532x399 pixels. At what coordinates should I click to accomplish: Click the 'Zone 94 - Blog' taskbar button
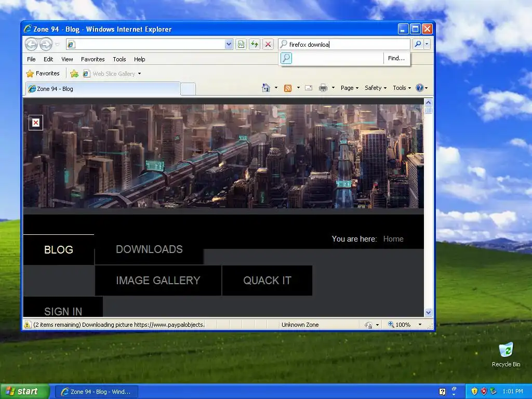pyautogui.click(x=96, y=392)
